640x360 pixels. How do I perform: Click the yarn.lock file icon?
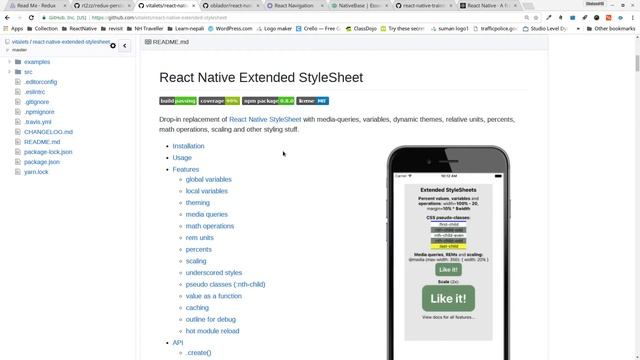coord(18,172)
